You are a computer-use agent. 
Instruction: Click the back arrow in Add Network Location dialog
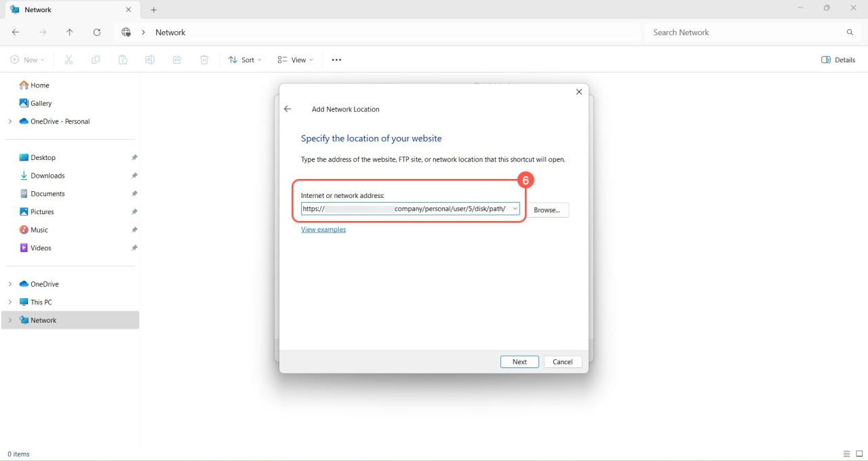tap(288, 109)
